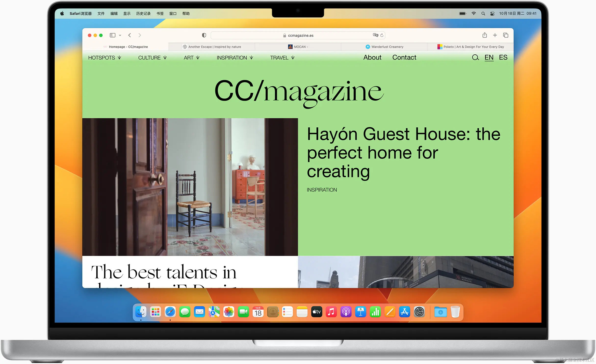Reload the page with the refresh icon
This screenshot has width=596, height=364.
point(382,35)
